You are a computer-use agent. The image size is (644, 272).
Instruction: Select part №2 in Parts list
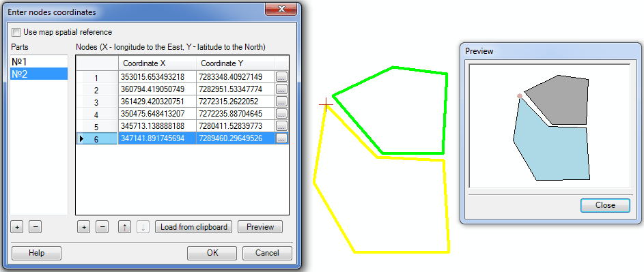[39, 74]
